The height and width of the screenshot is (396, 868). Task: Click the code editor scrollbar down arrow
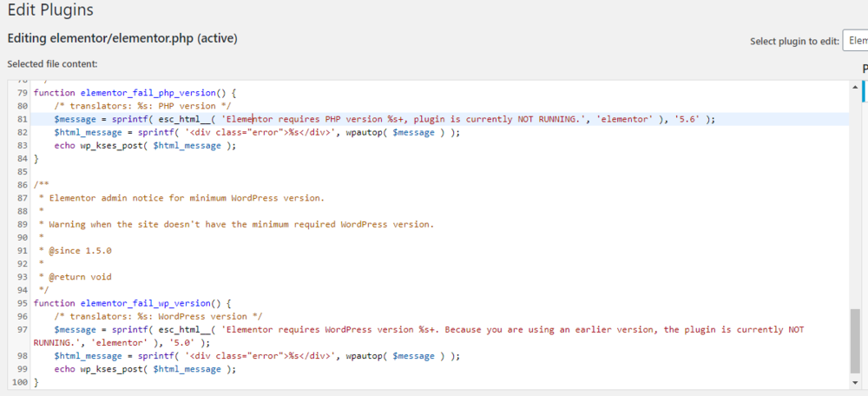(x=855, y=383)
